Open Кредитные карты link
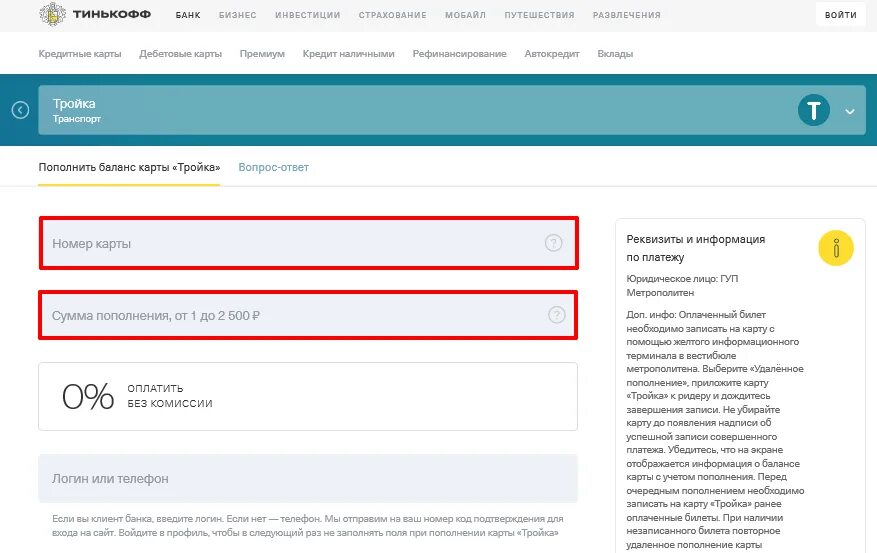The width and height of the screenshot is (877, 553). (x=80, y=54)
